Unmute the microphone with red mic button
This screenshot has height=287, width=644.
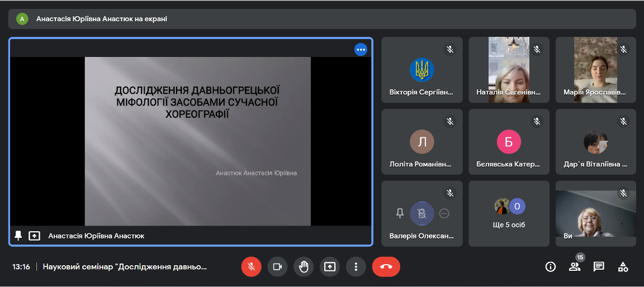coord(251,267)
